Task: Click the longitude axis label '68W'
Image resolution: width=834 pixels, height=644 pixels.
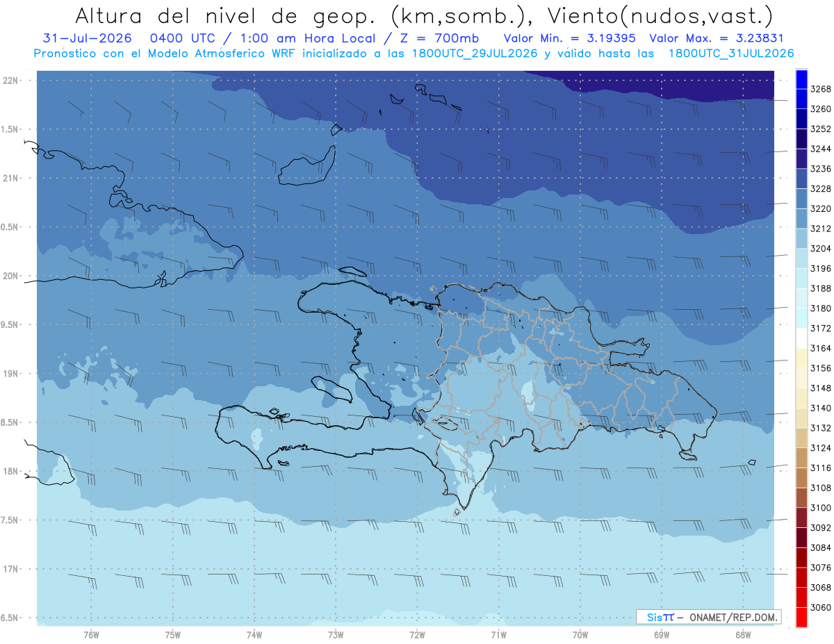Action: 743,634
